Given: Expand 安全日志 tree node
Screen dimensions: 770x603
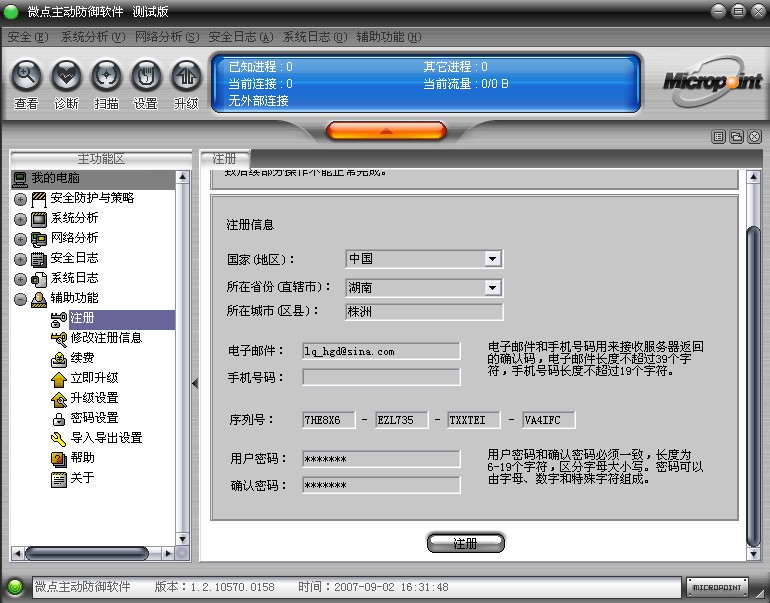Looking at the screenshot, I should (20, 259).
